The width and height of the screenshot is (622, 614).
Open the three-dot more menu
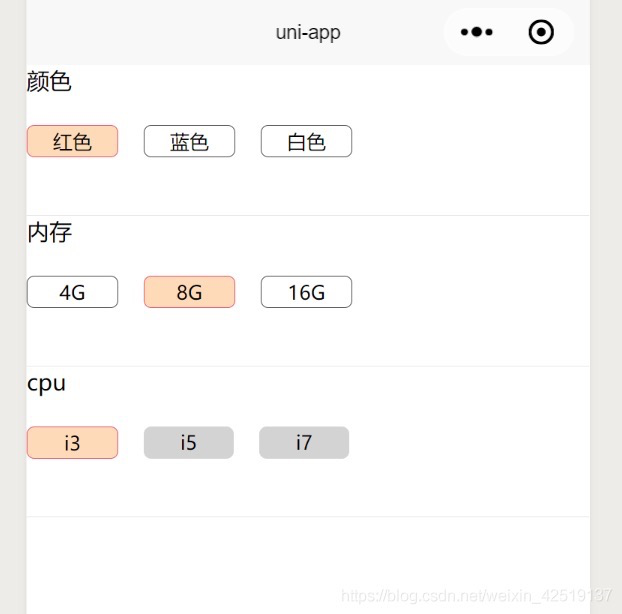click(477, 32)
